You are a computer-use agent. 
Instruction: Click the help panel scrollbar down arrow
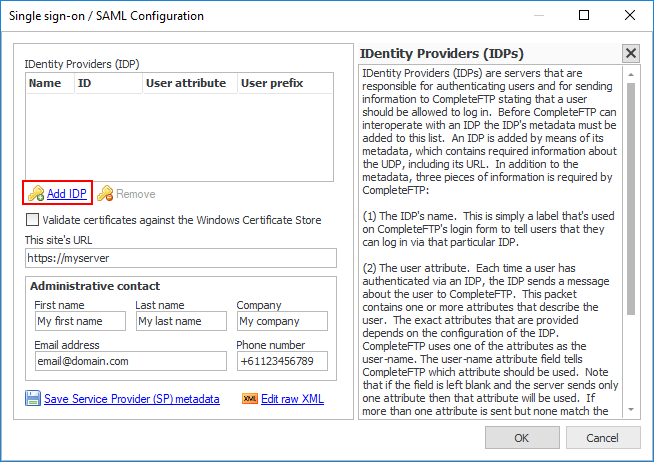(629, 410)
